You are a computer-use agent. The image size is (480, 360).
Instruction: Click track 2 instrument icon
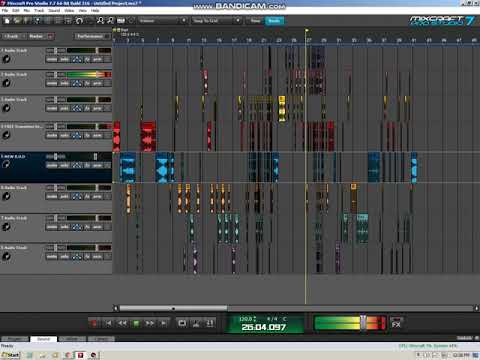[6, 83]
